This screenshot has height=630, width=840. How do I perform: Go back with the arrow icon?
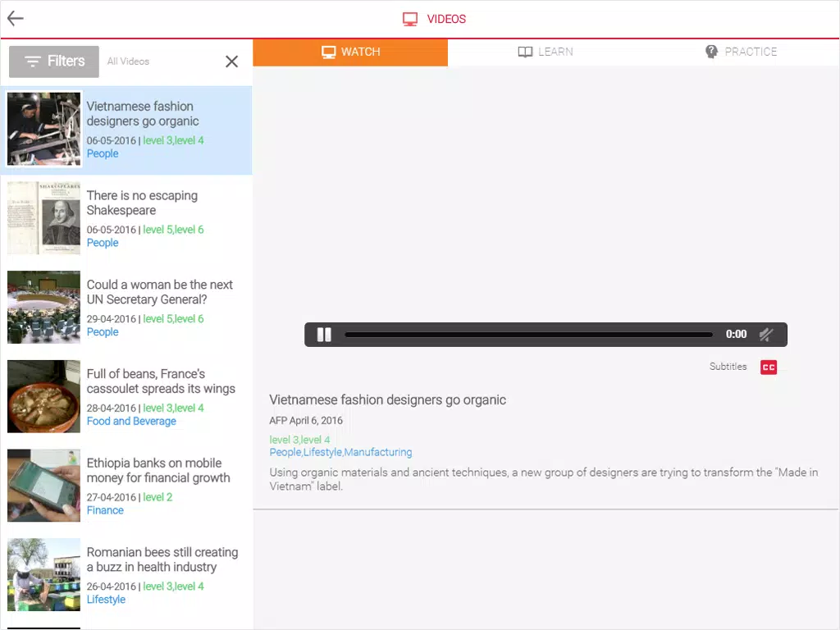pos(15,18)
